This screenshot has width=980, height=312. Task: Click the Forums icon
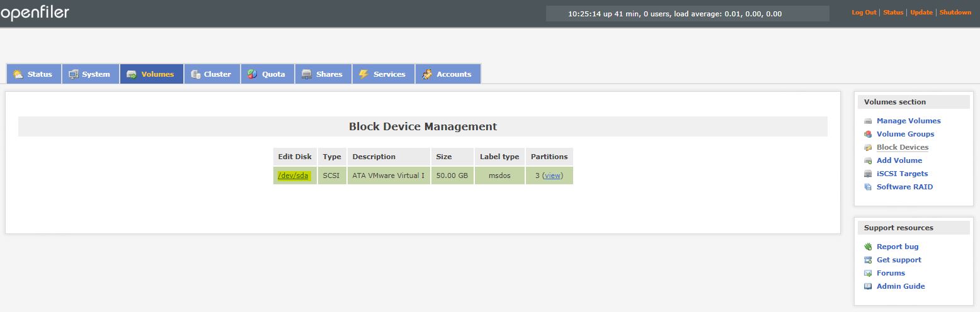tap(868, 273)
